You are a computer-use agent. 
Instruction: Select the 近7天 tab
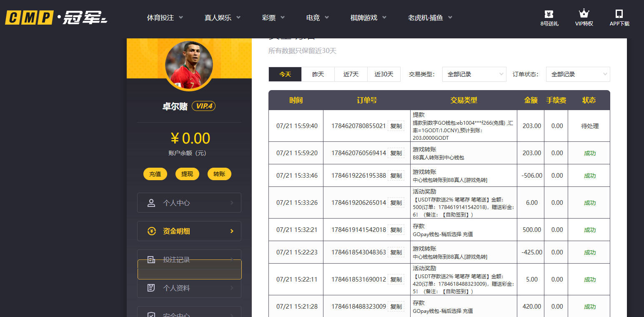(x=351, y=74)
